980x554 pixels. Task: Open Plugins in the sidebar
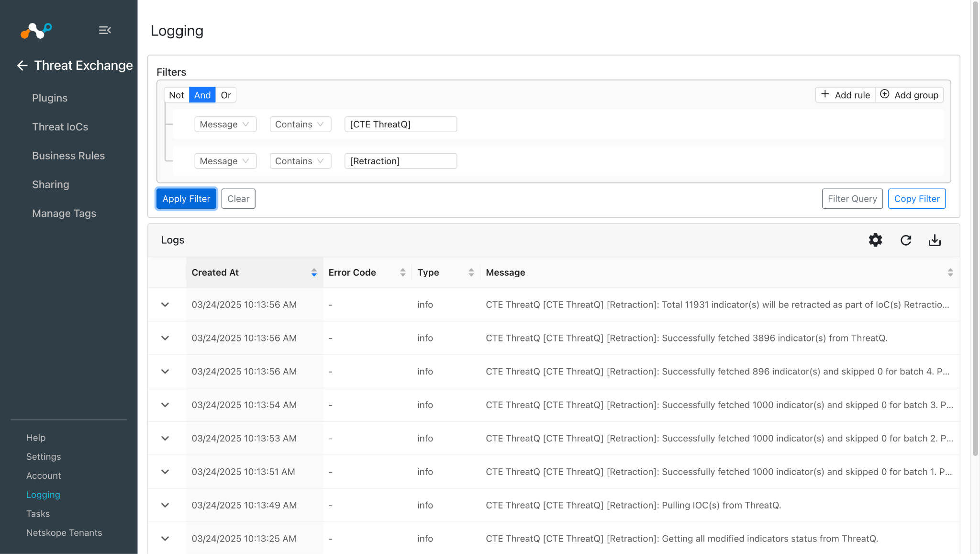point(50,98)
